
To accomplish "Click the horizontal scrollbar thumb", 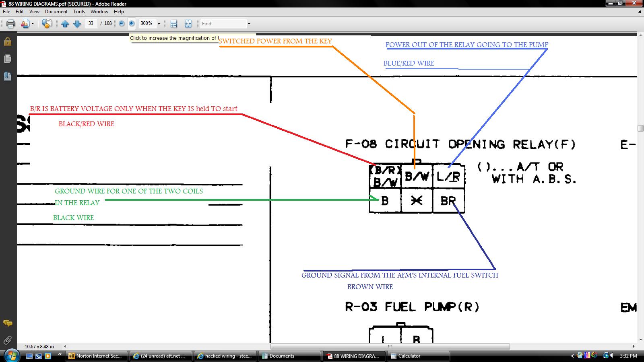I will pyautogui.click(x=390, y=346).
